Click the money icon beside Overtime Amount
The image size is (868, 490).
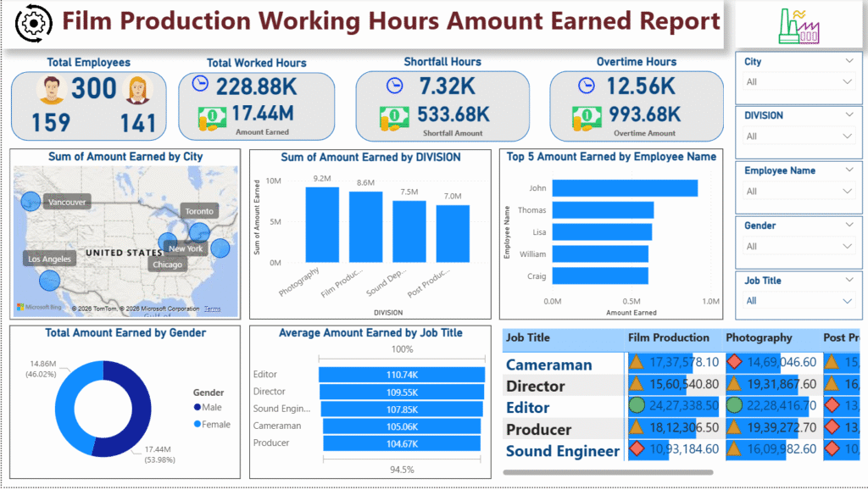pos(586,115)
